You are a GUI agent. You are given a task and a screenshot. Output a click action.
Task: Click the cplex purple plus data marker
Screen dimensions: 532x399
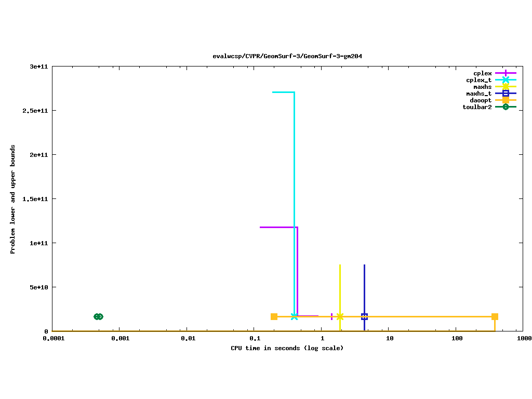331,316
